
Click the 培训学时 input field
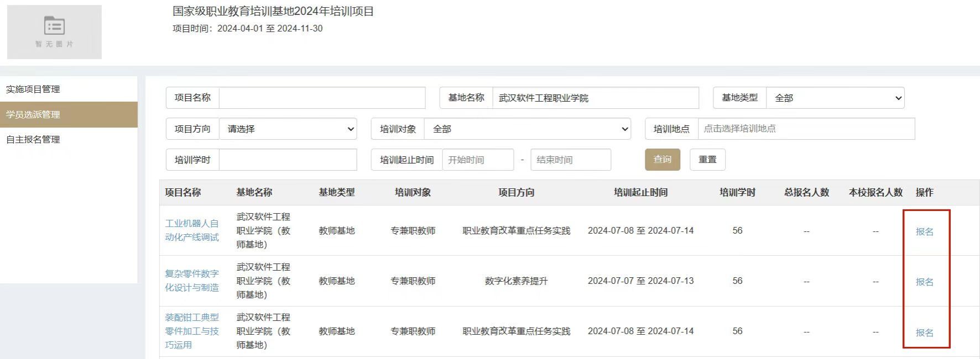pyautogui.click(x=288, y=160)
